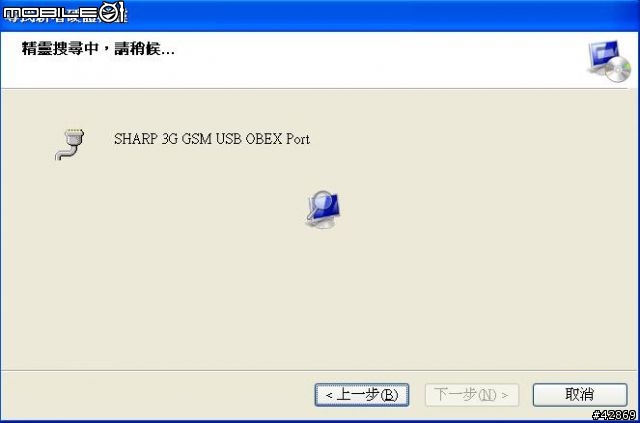Click the #42869 watermark number
Screen dimensions: 640x423
(615, 416)
